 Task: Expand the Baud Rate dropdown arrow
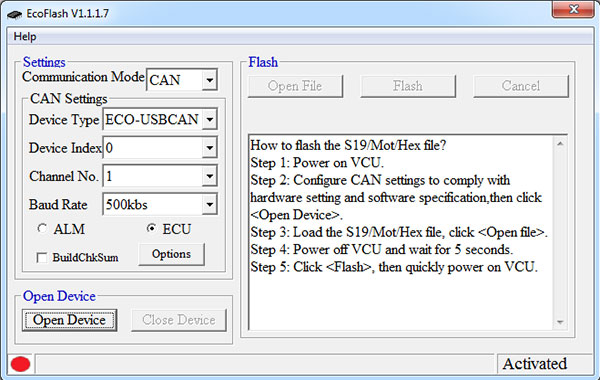pyautogui.click(x=209, y=204)
